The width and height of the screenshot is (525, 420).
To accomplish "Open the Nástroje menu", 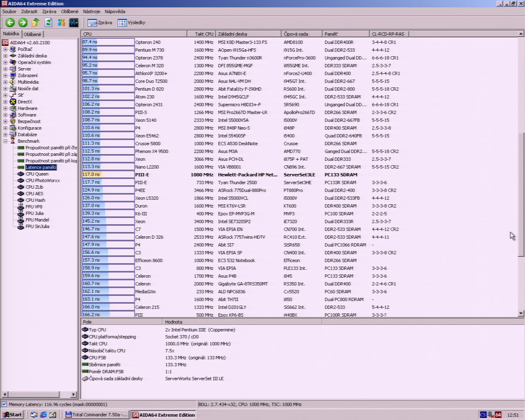I will (91, 11).
